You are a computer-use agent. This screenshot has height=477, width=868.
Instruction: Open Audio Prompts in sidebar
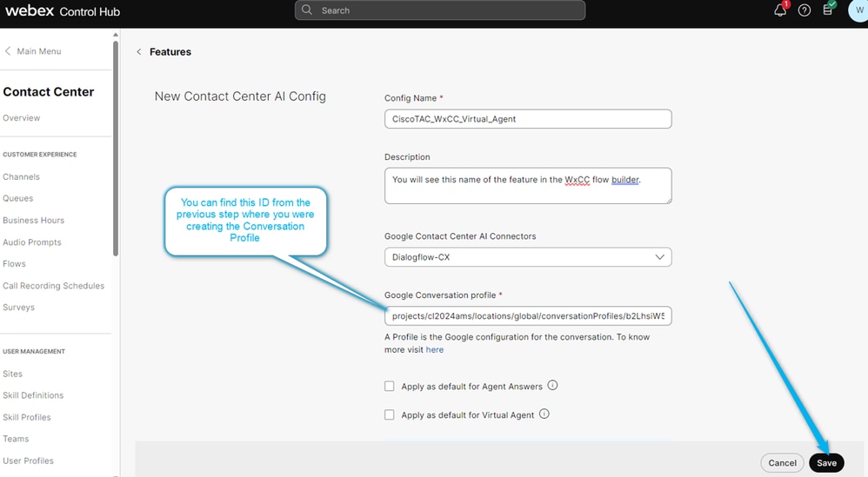pyautogui.click(x=32, y=242)
